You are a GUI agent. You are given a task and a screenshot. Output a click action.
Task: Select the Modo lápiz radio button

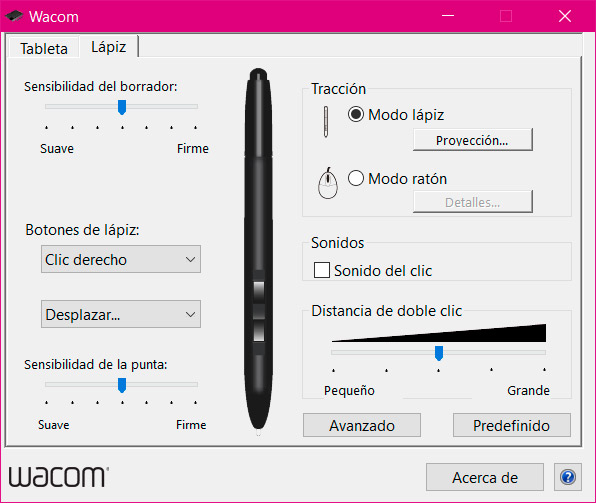(x=356, y=114)
